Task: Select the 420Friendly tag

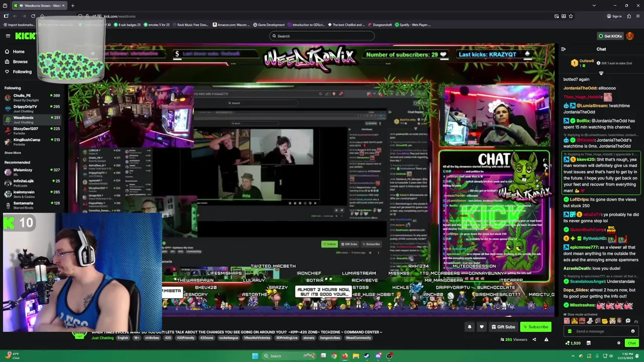Action: point(186,338)
